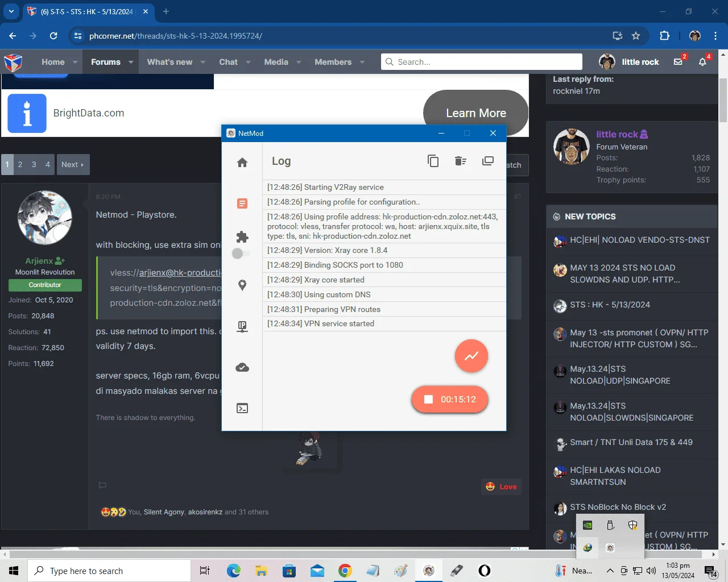Screen dimensions: 728x582
Task: Open the "STS NoBlock No Block v2" topic
Action: (x=618, y=507)
